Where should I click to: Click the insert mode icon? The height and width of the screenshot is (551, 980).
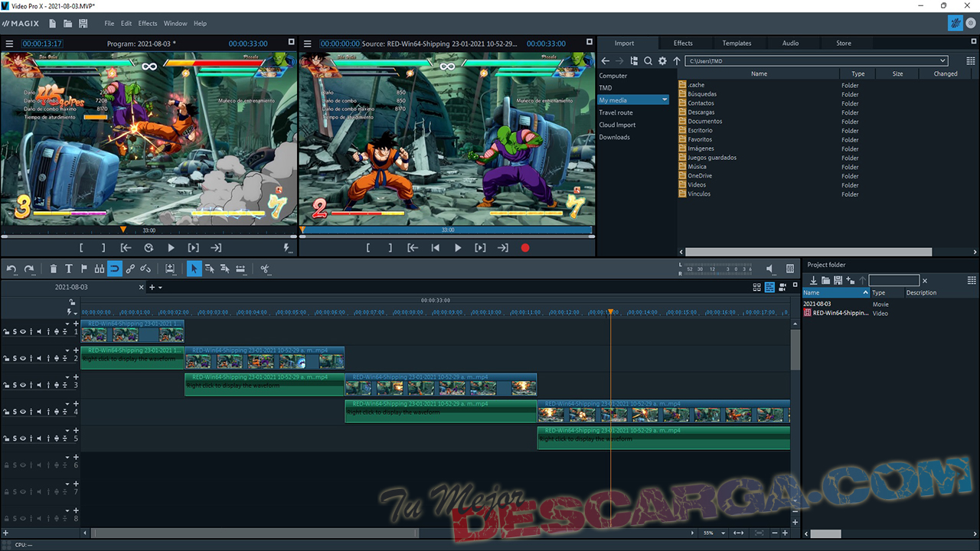[x=169, y=269]
